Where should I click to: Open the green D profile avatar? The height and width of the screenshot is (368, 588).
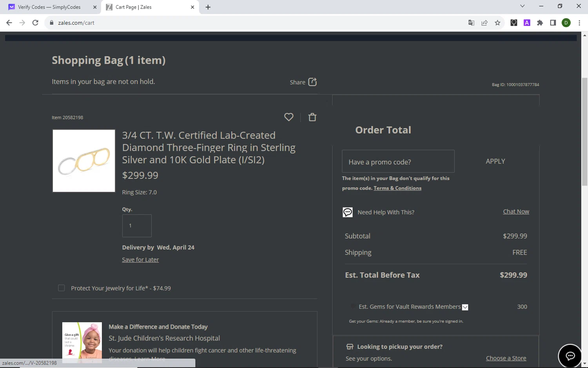click(x=566, y=23)
